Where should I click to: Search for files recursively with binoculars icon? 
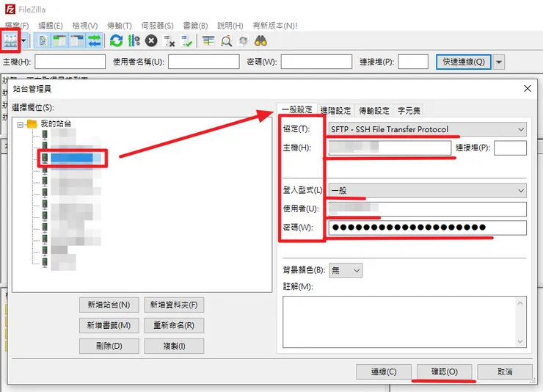260,41
